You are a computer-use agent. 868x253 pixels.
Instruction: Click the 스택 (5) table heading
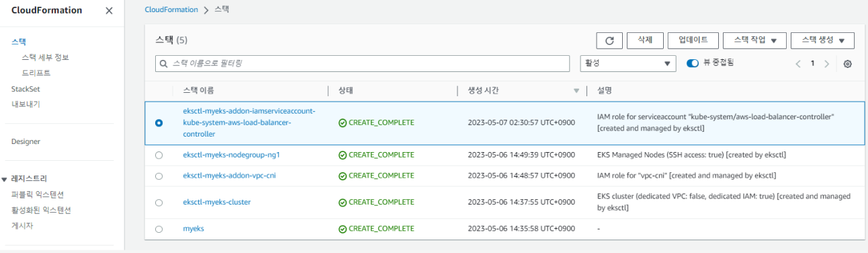click(x=171, y=40)
